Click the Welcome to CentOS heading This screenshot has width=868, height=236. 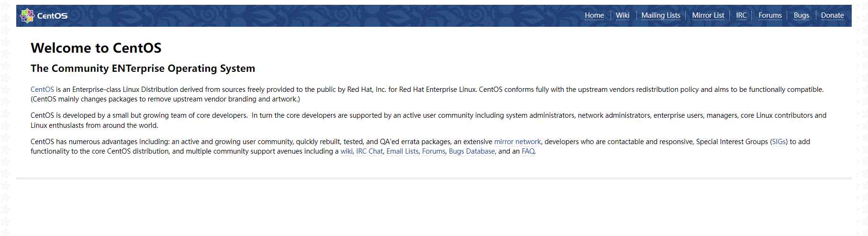pos(96,48)
